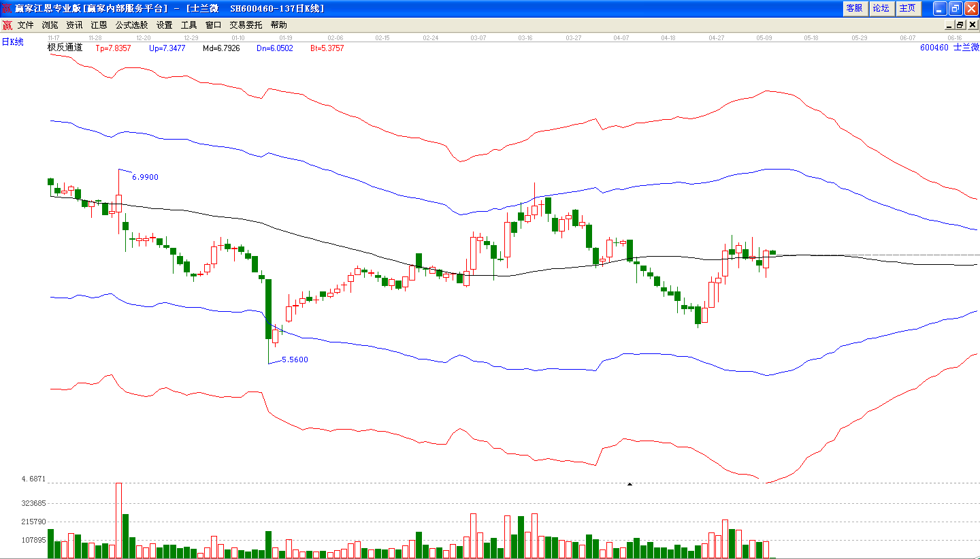Click the 06-16 date on the time axis
Viewport: 980px width, 559px height.
click(955, 38)
